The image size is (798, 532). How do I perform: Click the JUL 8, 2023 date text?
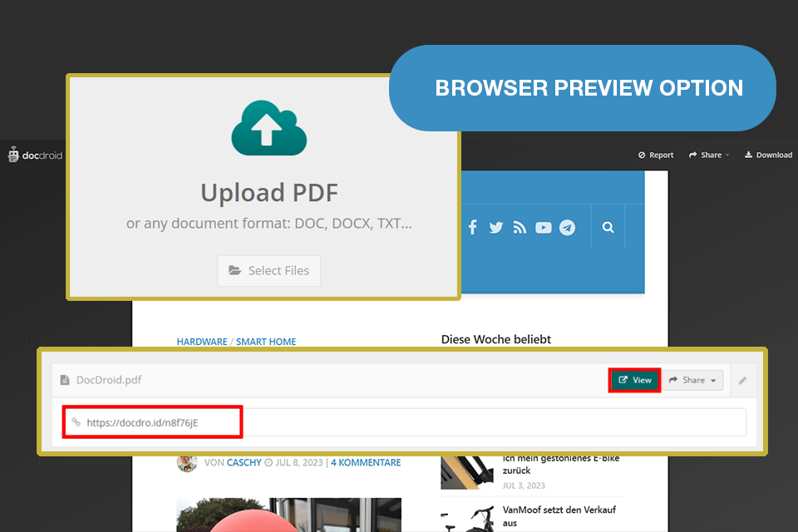[299, 462]
